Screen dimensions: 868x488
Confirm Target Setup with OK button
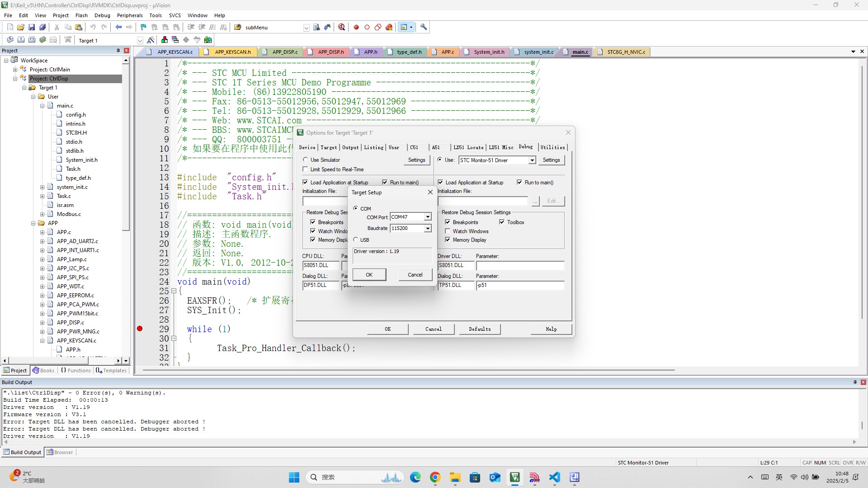[x=369, y=275]
